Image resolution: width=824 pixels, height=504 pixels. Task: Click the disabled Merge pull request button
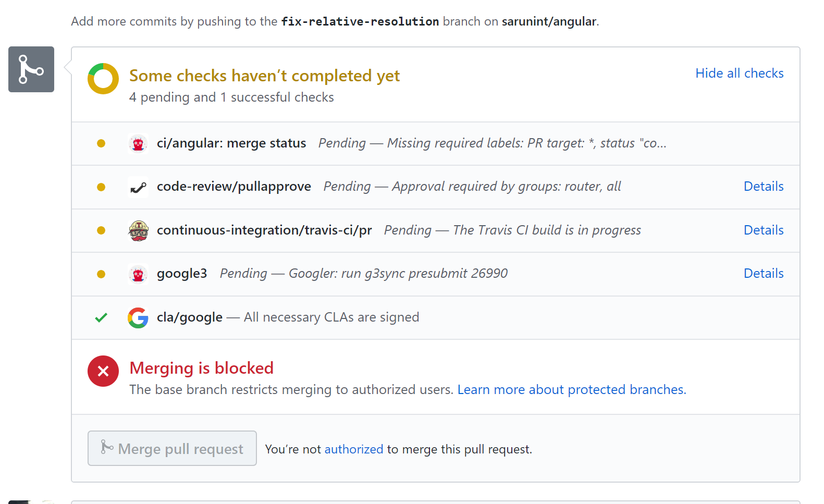point(172,448)
